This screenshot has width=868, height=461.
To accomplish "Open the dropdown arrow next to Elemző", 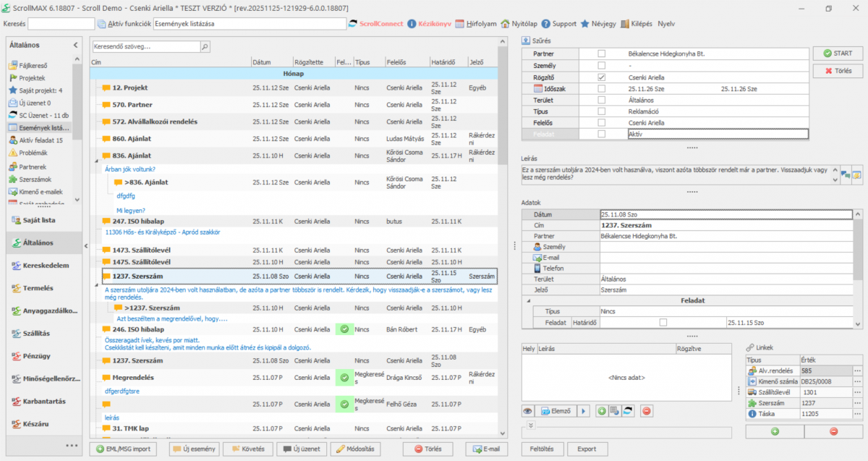I will (584, 411).
